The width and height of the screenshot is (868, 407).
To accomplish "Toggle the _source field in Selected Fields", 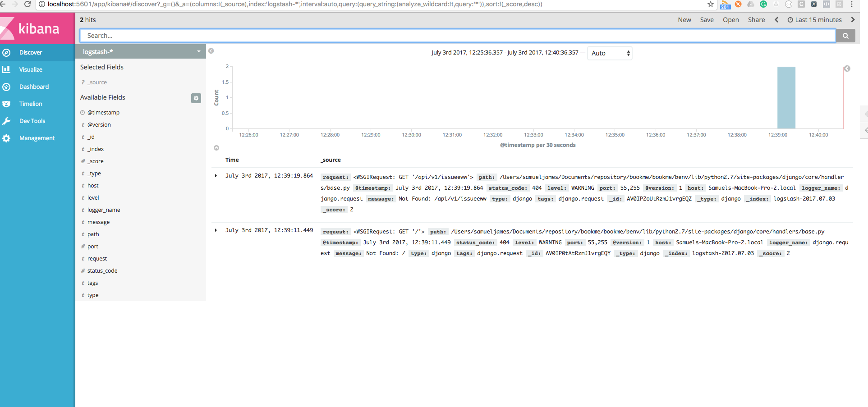I will (x=98, y=82).
